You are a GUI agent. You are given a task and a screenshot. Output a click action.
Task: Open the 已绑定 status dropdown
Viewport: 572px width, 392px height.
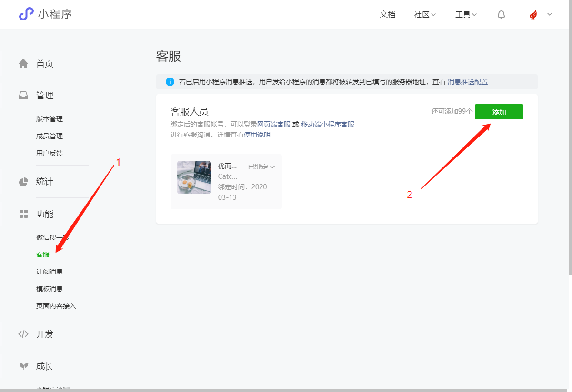click(261, 167)
